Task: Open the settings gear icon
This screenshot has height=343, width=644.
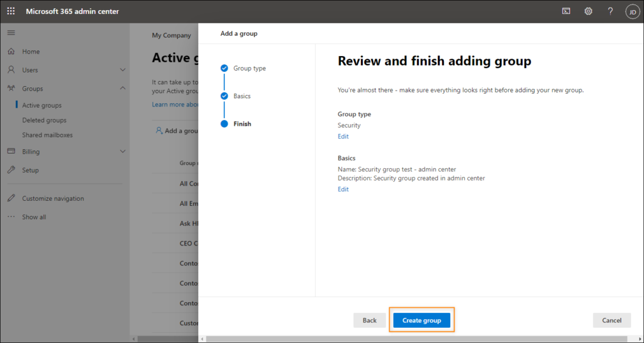Action: pyautogui.click(x=588, y=11)
